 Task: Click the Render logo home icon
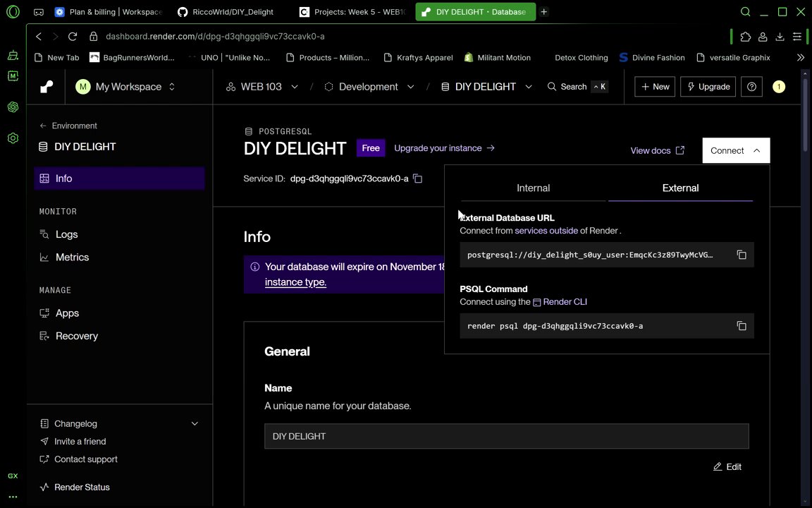(47, 87)
